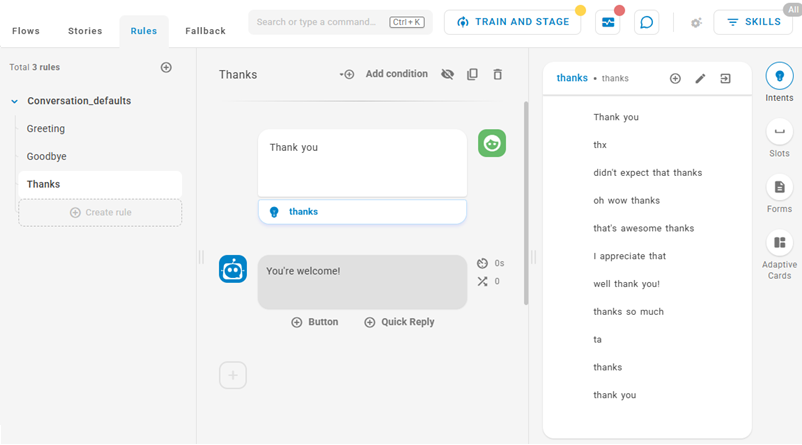Open the Forms side panel
This screenshot has width=802, height=445.
[x=779, y=193]
